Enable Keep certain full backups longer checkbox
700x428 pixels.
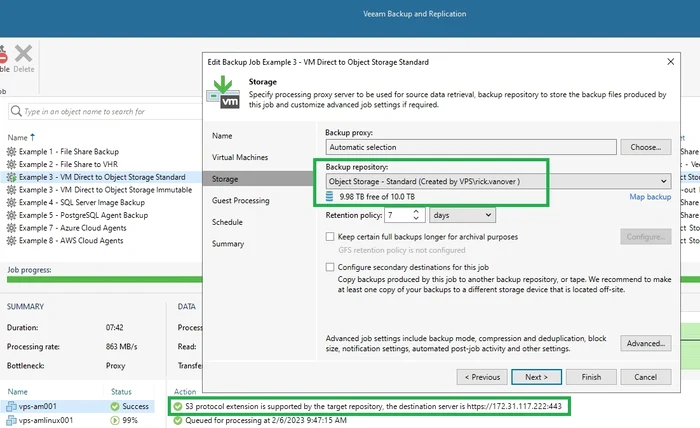pos(330,237)
